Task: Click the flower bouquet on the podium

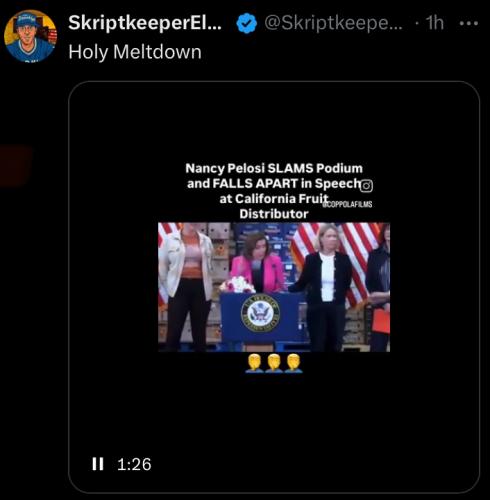Action: [237, 285]
